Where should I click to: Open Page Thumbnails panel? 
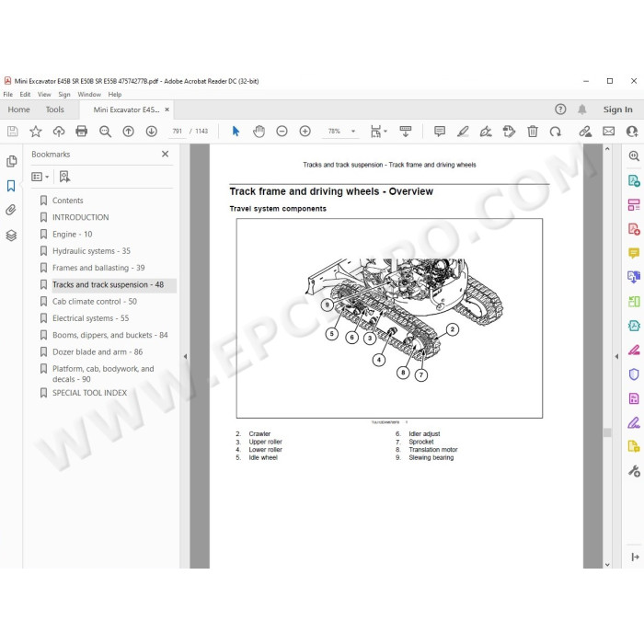click(11, 161)
